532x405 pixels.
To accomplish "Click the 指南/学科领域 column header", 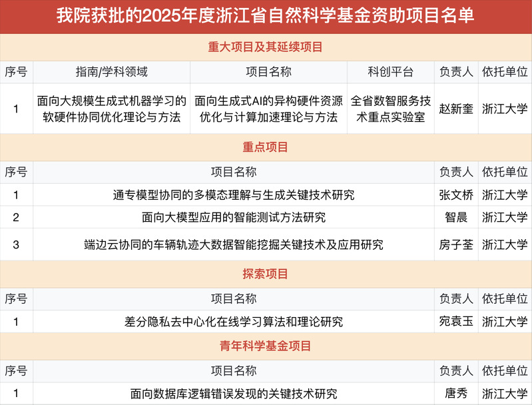I will (x=111, y=72).
